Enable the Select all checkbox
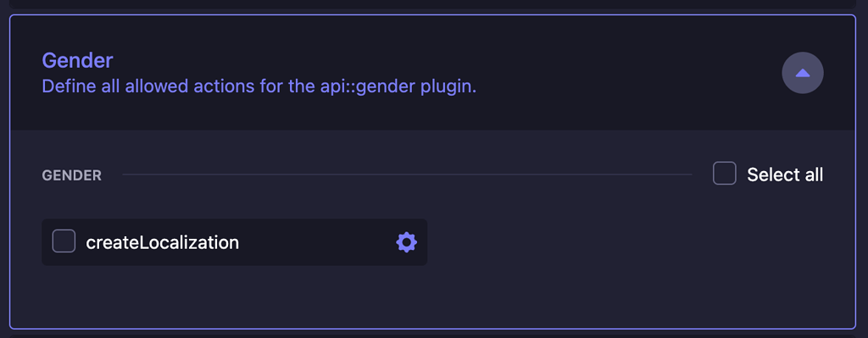The height and width of the screenshot is (338, 868). click(724, 173)
